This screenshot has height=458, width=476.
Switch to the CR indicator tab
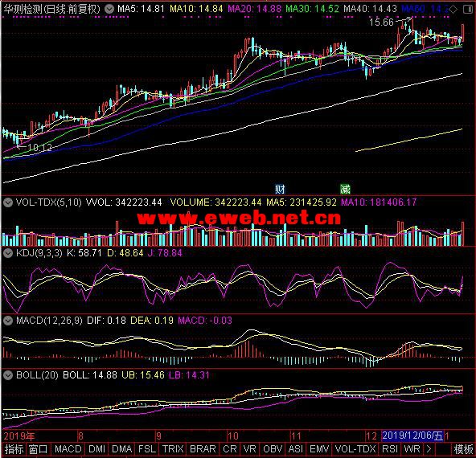pyautogui.click(x=229, y=449)
